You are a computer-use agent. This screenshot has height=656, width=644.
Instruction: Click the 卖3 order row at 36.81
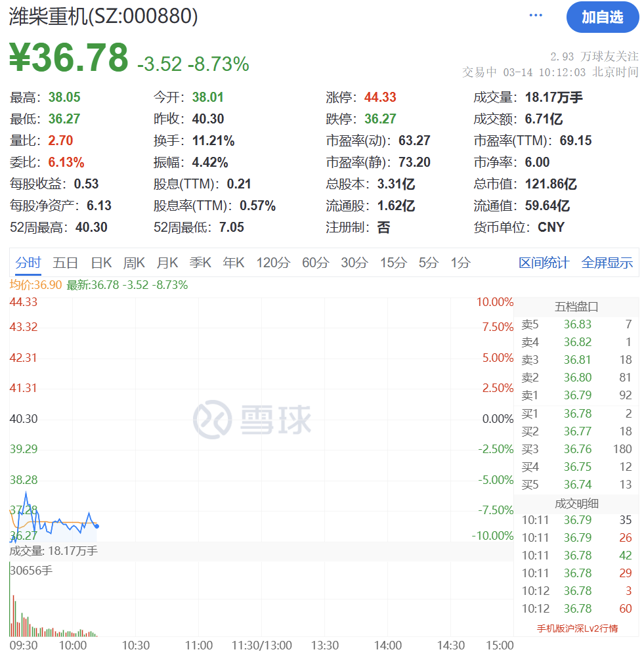click(576, 360)
